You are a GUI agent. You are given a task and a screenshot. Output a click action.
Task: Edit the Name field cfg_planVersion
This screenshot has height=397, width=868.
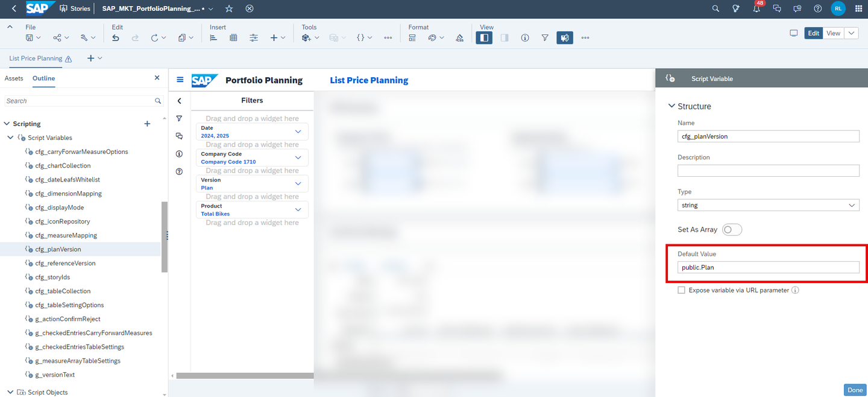768,136
